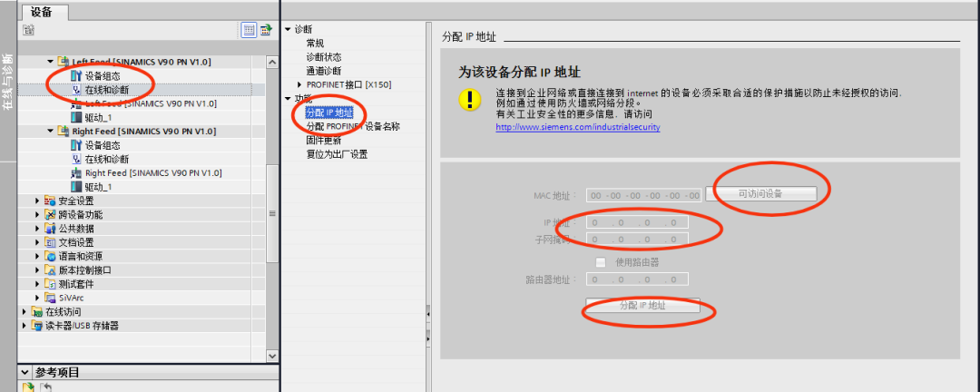Open 设备组态 under Right Feed
980x392 pixels.
103,145
